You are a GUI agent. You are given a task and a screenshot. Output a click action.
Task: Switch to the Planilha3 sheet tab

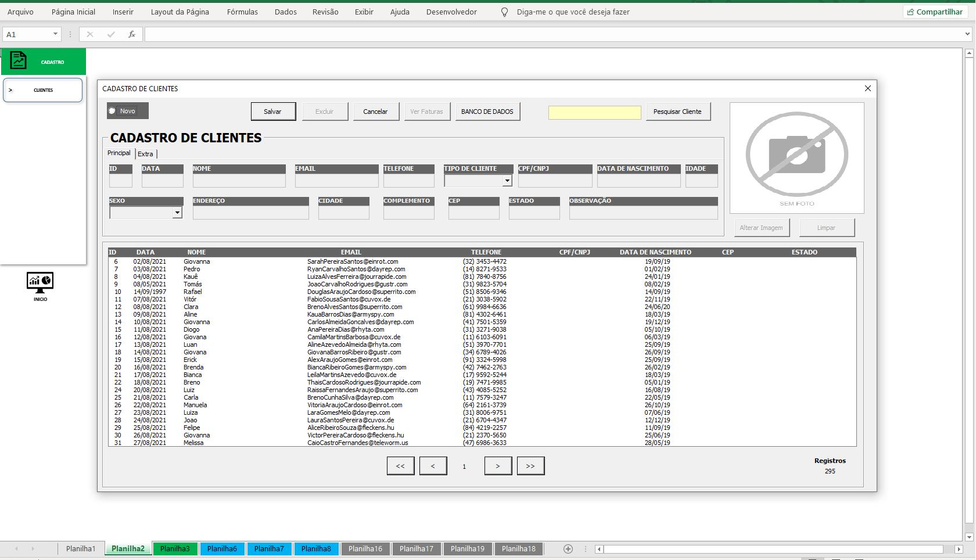tap(175, 549)
